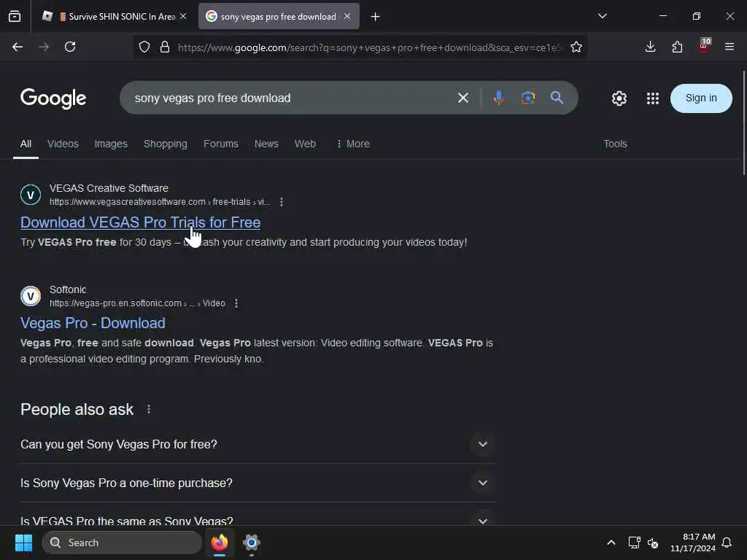
Task: Open Google apps grid
Action: 653,98
